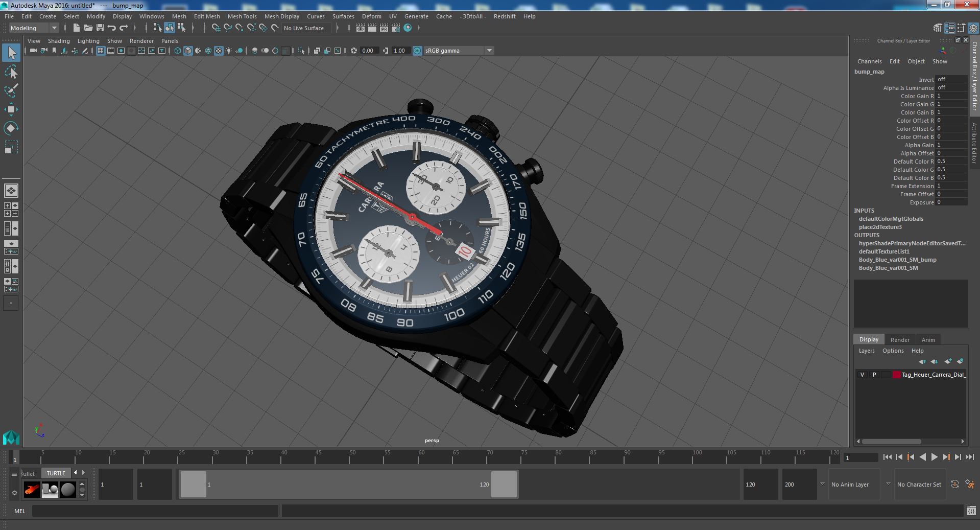Open the Mesh Tools menu
This screenshot has height=530, width=980.
point(242,16)
